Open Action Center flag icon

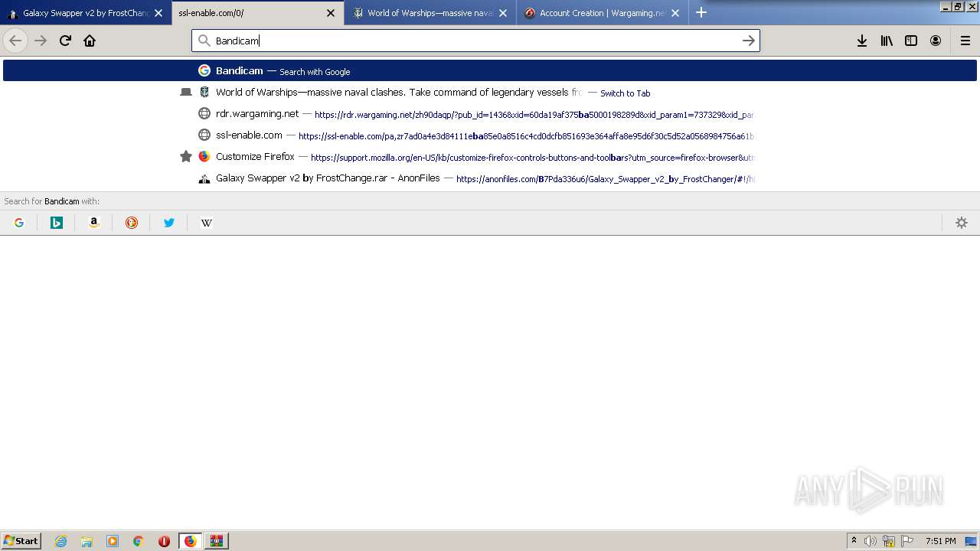click(907, 541)
